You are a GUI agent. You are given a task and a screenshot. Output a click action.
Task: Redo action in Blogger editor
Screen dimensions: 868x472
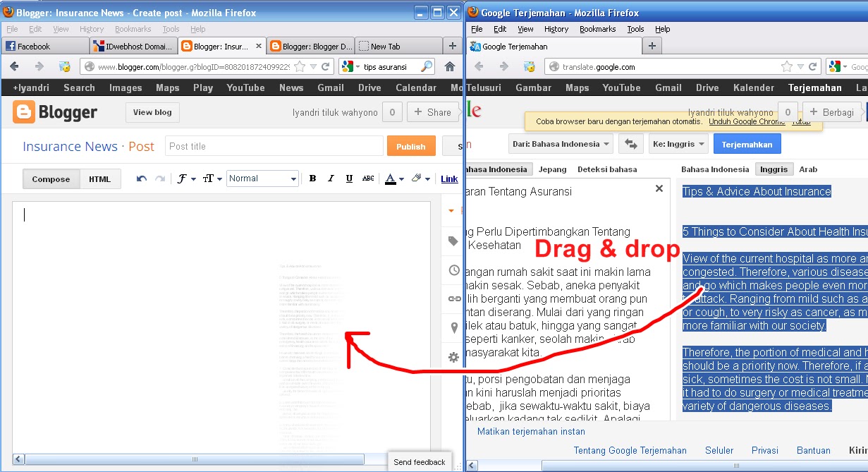coord(160,178)
